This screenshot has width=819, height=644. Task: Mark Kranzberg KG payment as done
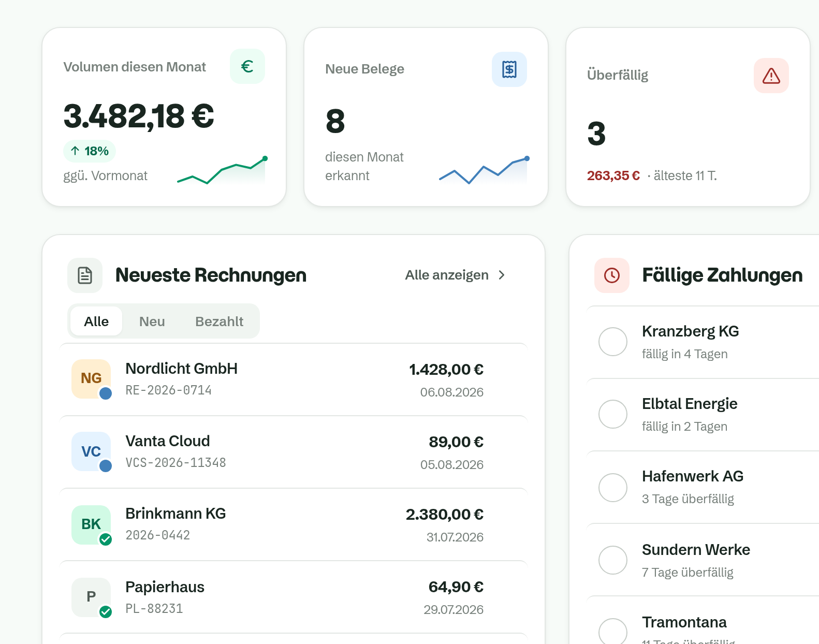[613, 342]
